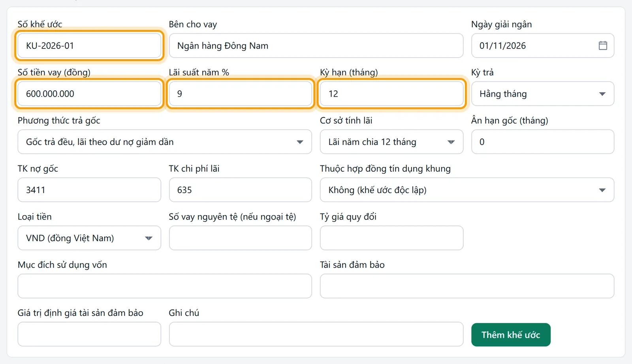Expand the Loại tiền dropdown

tap(89, 238)
